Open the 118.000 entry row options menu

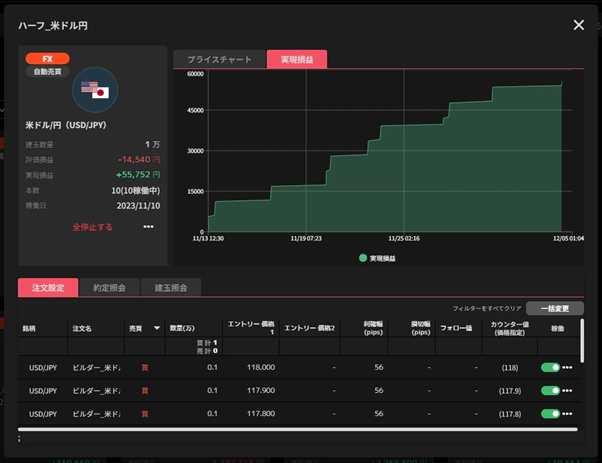point(567,367)
